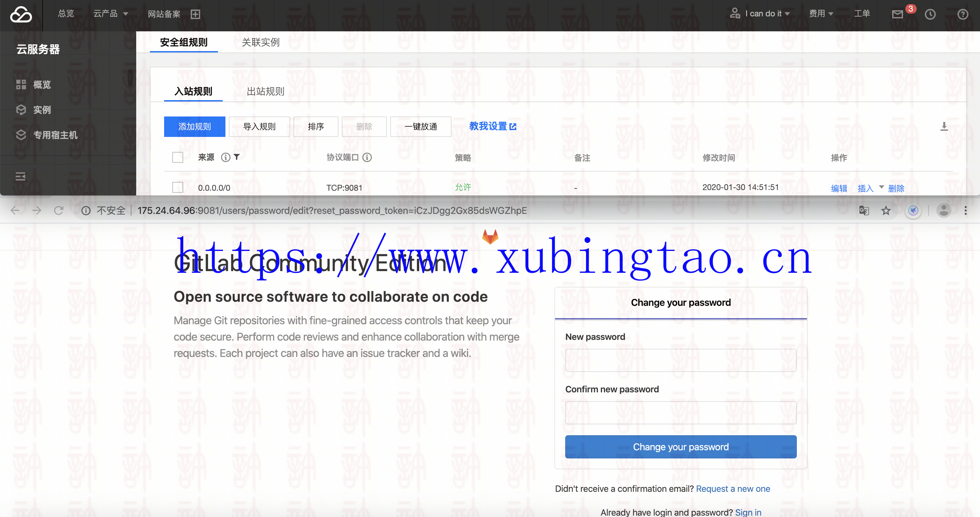Click the 排序 button
Viewport: 980px width, 517px height.
[x=316, y=126]
